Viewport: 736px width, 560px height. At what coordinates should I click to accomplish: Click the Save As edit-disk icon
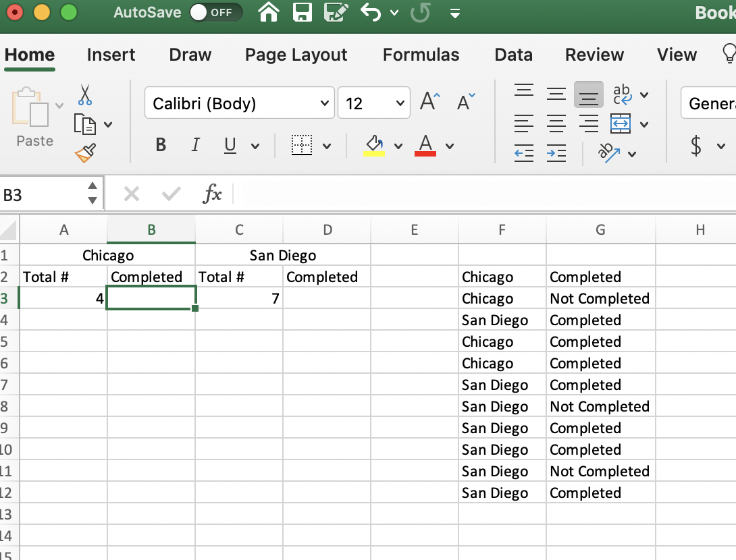coord(336,12)
